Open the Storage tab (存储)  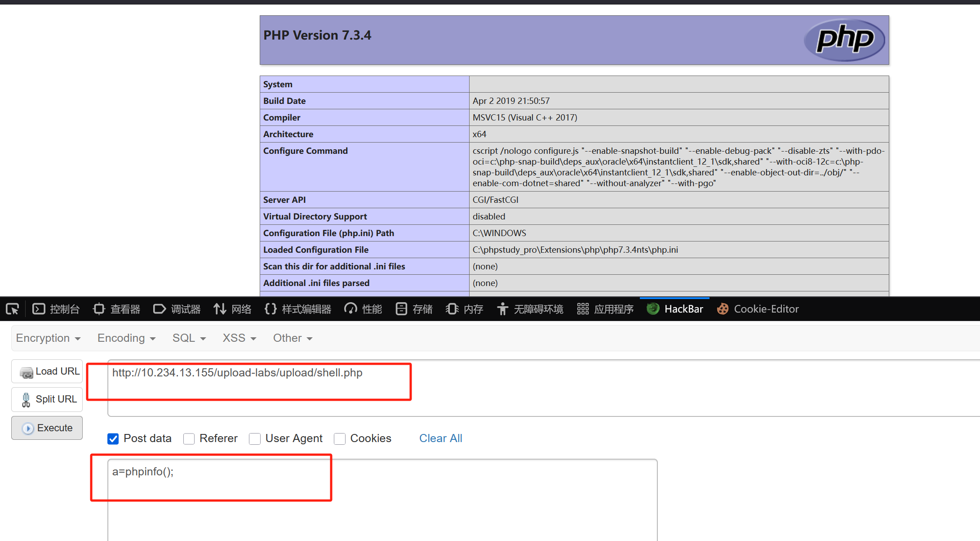coord(414,309)
